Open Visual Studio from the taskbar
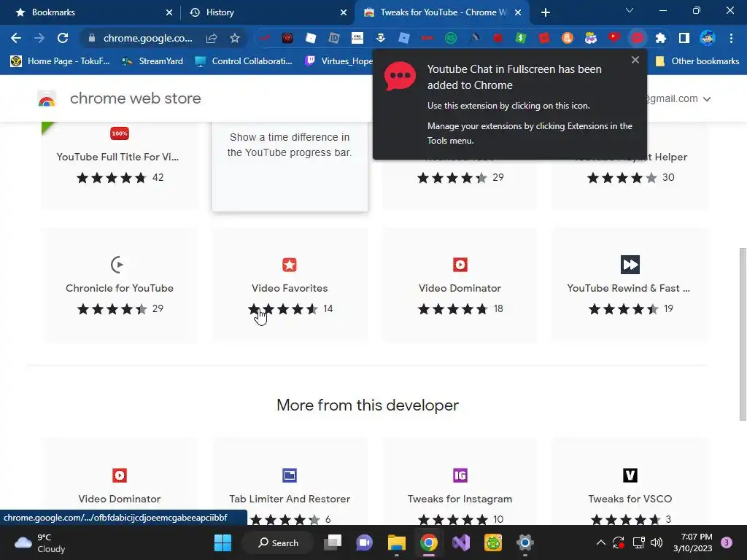Screen dimensions: 747x560 (x=461, y=542)
